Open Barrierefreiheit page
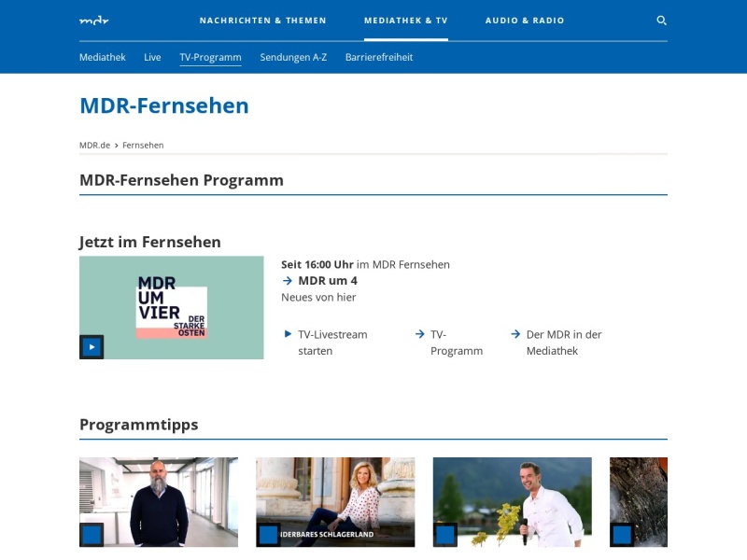The height and width of the screenshot is (560, 747). [x=379, y=57]
